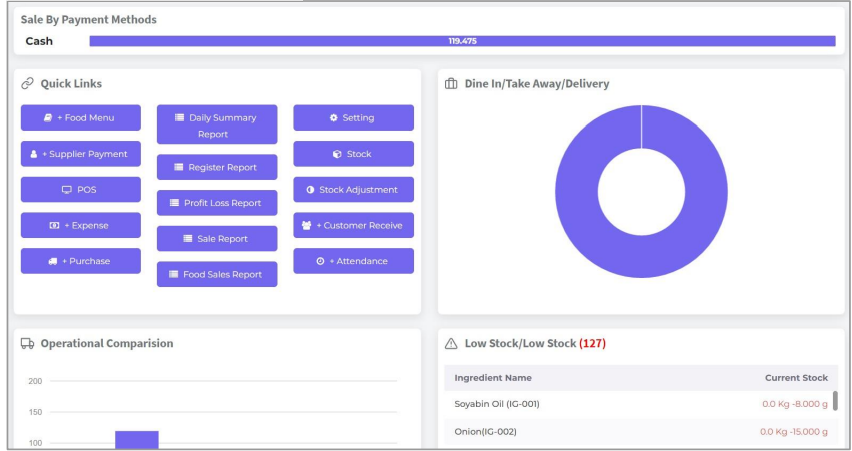Click the money icon in Expense button

point(54,226)
